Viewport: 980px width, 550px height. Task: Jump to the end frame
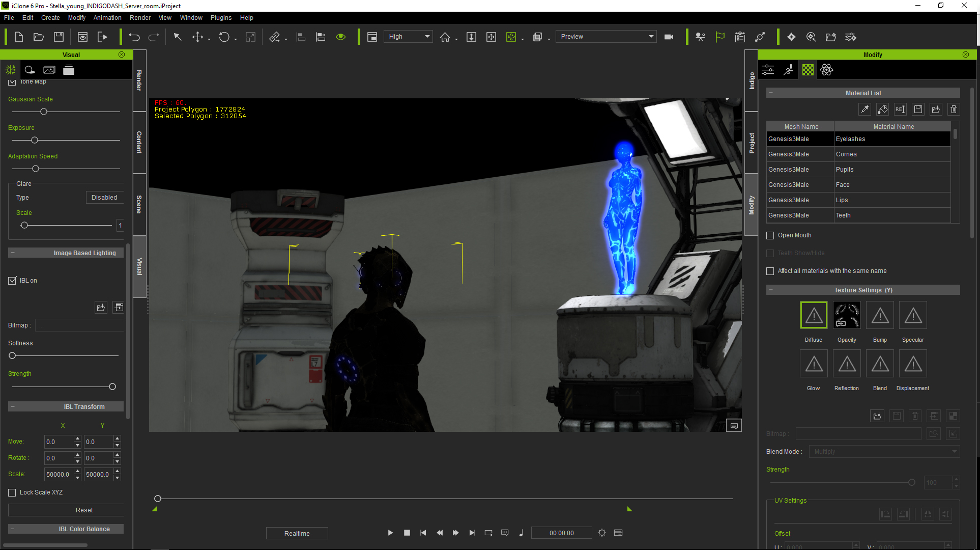472,533
